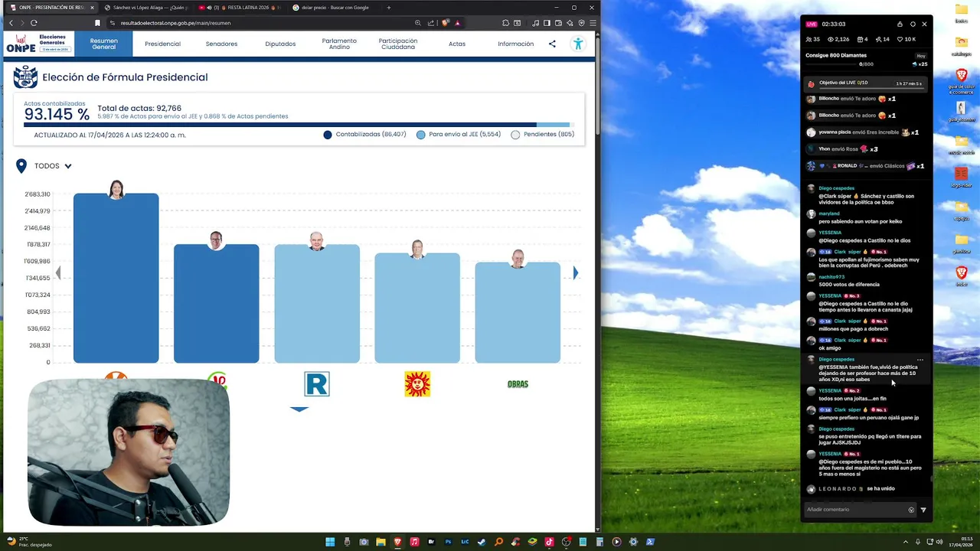This screenshot has width=980, height=551.
Task: Click the sun party logo under the chart
Action: click(417, 383)
